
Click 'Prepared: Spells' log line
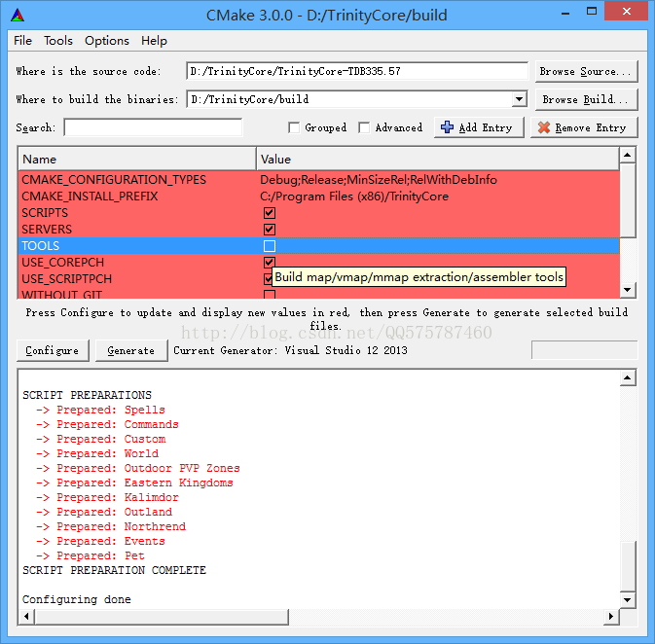click(100, 410)
